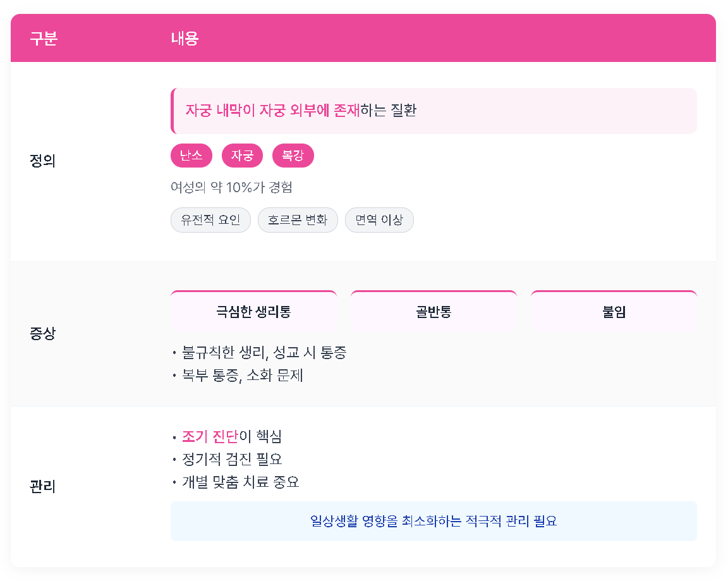Screen dimensions: 728x588
Task: Select the 증상 row label
Action: coord(43,333)
